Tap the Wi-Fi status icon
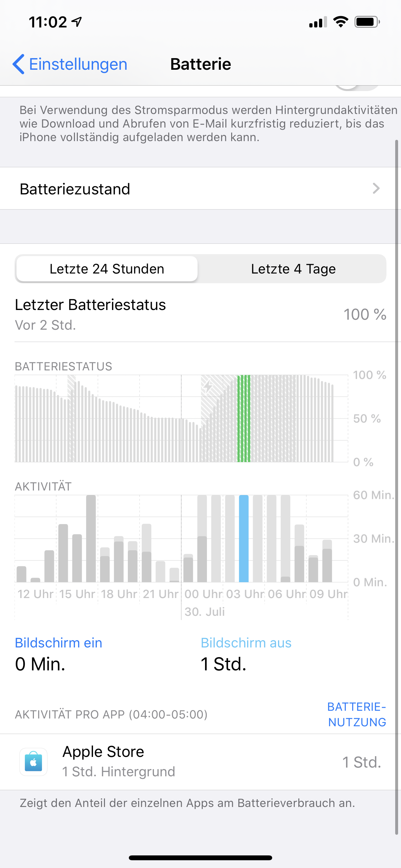Image resolution: width=401 pixels, height=868 pixels. (340, 22)
